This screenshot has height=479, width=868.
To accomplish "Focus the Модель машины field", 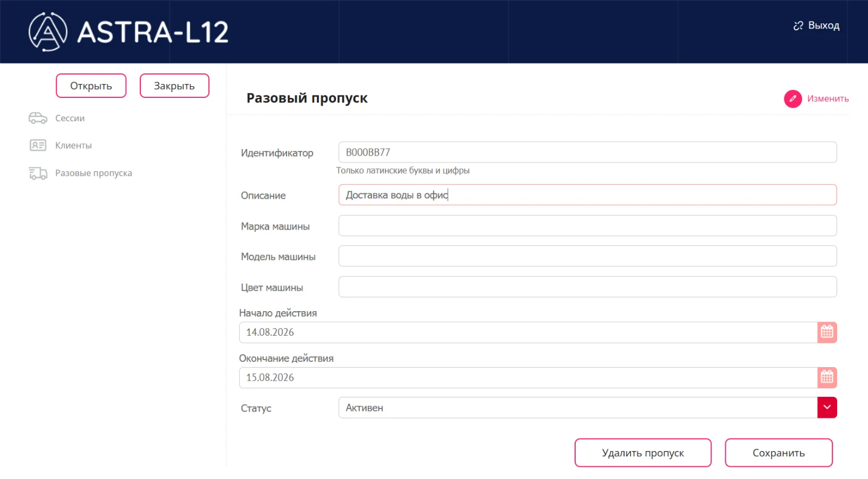I will coord(587,256).
